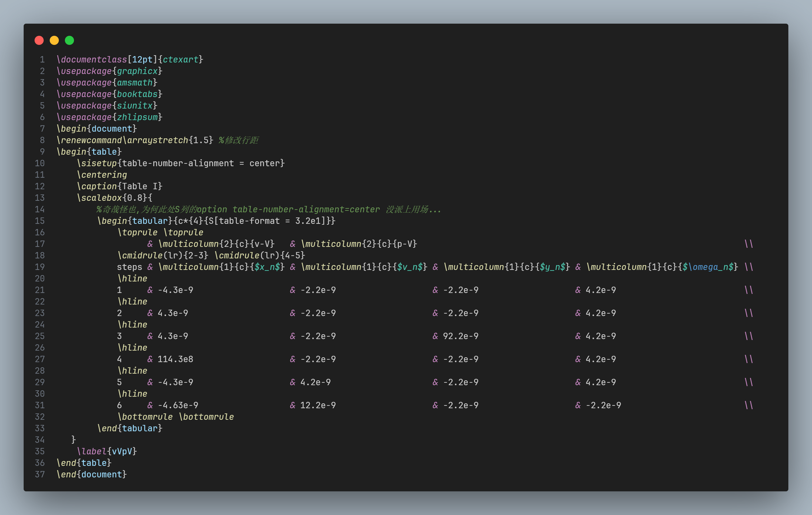Click \cmidrule(lr){4-5} on line 18
Image resolution: width=812 pixels, height=515 pixels.
pos(260,255)
